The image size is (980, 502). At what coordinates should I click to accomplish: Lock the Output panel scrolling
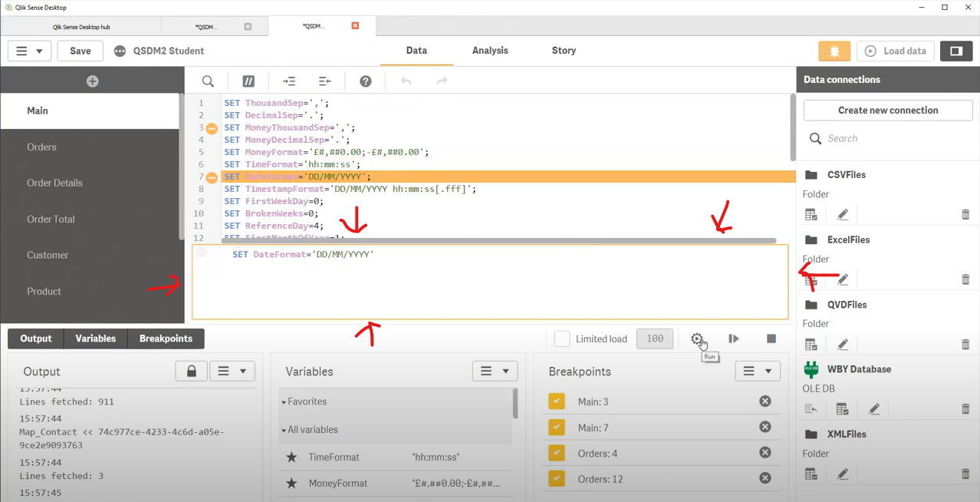[x=191, y=372]
